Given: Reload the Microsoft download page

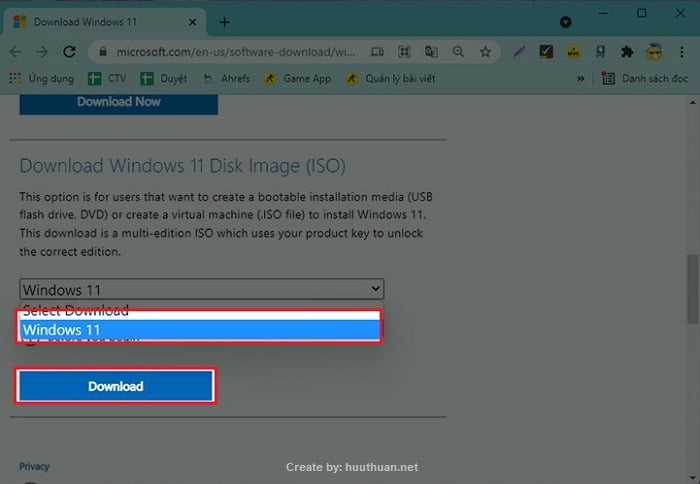Looking at the screenshot, I should pyautogui.click(x=69, y=52).
